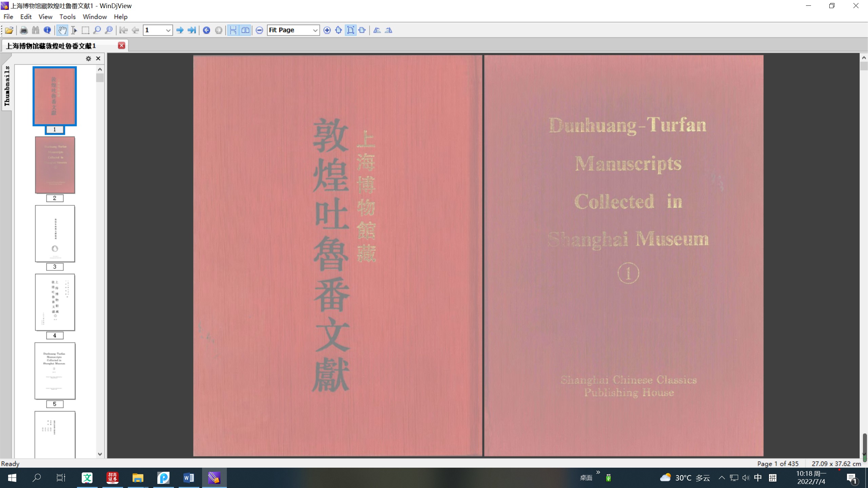Select page 2 thumbnail
The height and width of the screenshot is (488, 868).
click(x=55, y=165)
